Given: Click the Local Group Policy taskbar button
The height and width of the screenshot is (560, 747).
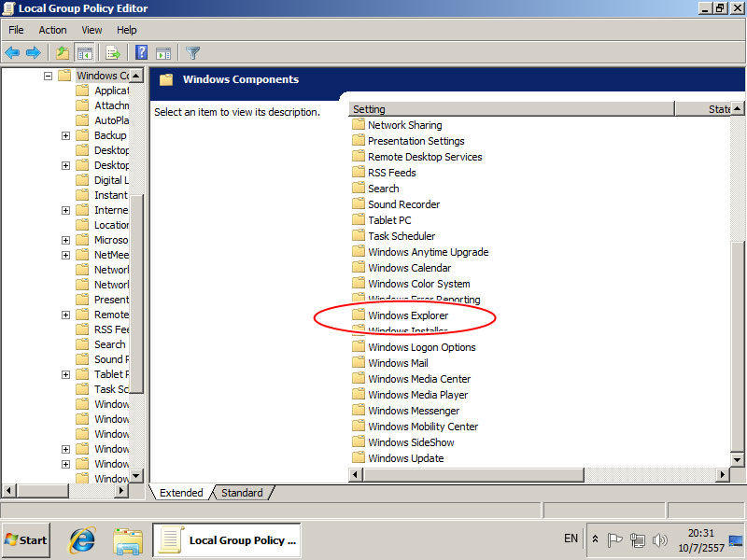Looking at the screenshot, I should coord(227,540).
